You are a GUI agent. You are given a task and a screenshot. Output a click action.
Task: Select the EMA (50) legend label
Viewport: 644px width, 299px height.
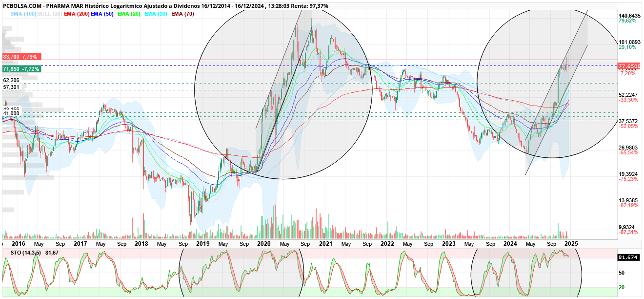(x=102, y=14)
